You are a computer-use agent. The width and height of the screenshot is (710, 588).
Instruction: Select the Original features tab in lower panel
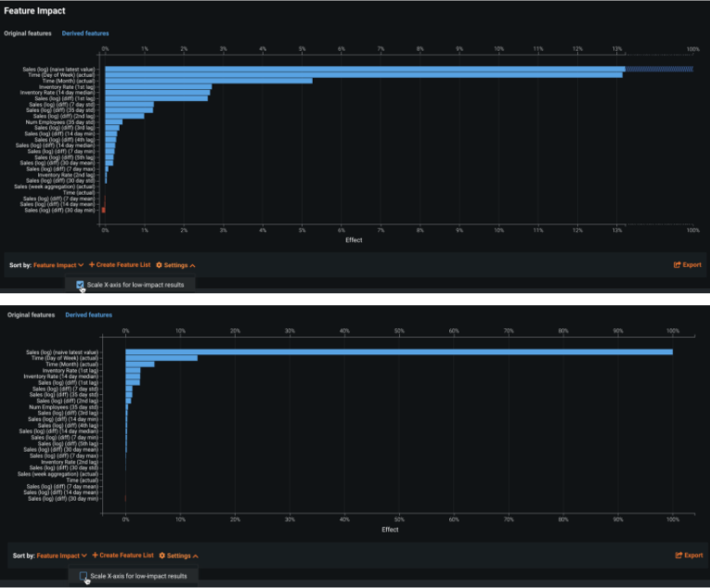(x=32, y=315)
